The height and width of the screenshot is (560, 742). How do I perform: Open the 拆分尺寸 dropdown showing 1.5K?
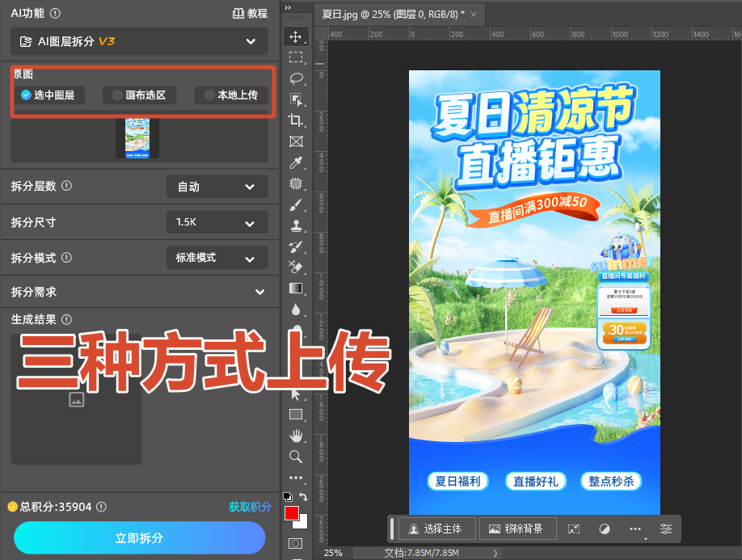pyautogui.click(x=217, y=222)
